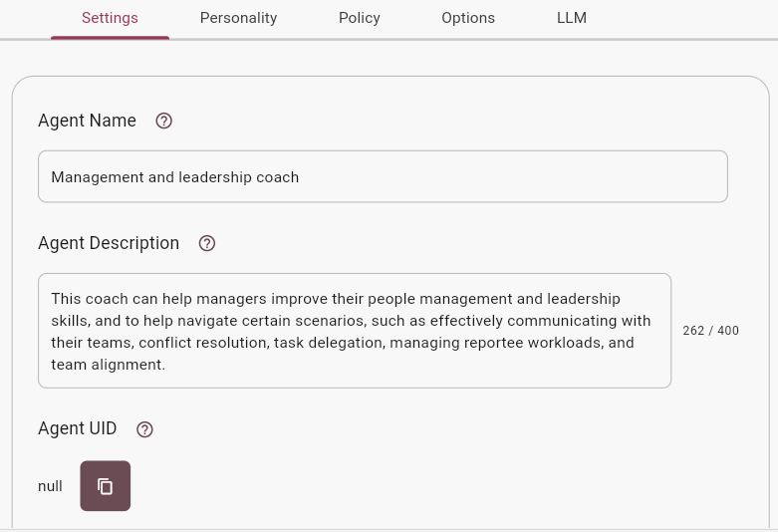Open the LLM tab
This screenshot has height=532, width=778.
click(572, 18)
